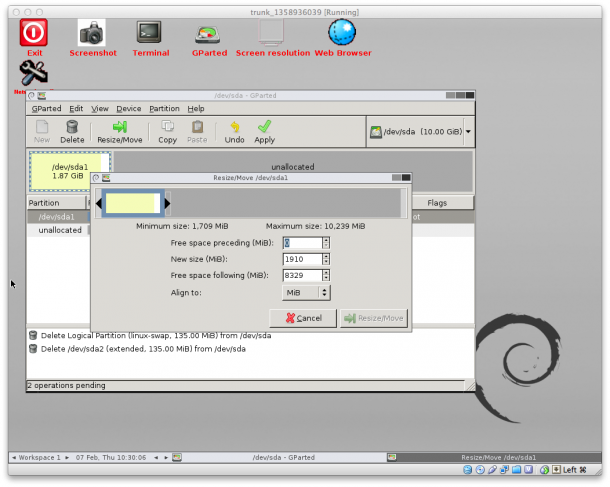Click trash icon beside Delete Logical Partition operation

click(33, 335)
